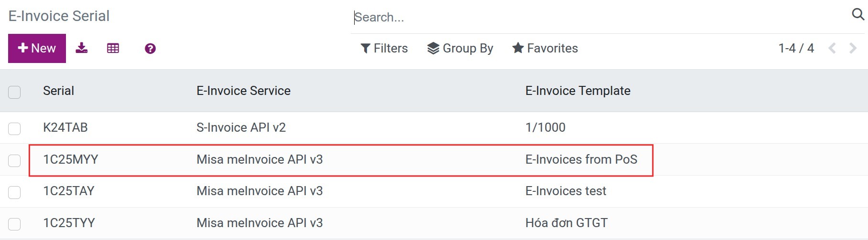Click the New button

37,48
